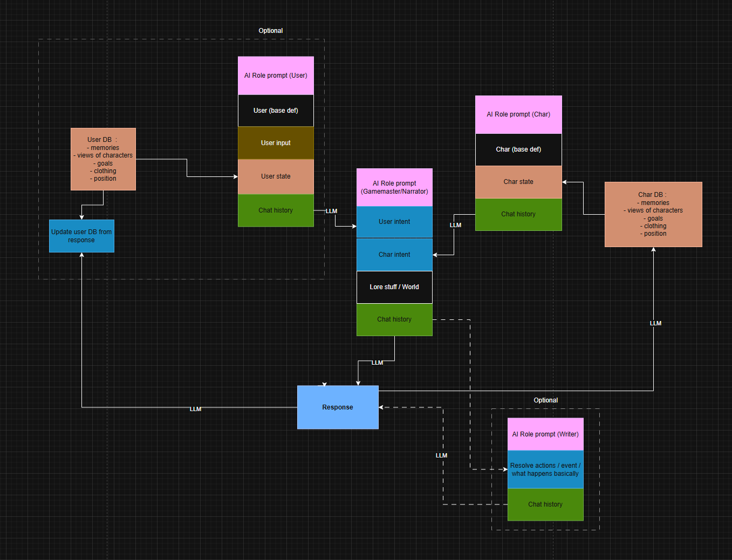The width and height of the screenshot is (732, 560).
Task: Click AI Role prompt (Gamemaster/Narrator) block
Action: 394,187
